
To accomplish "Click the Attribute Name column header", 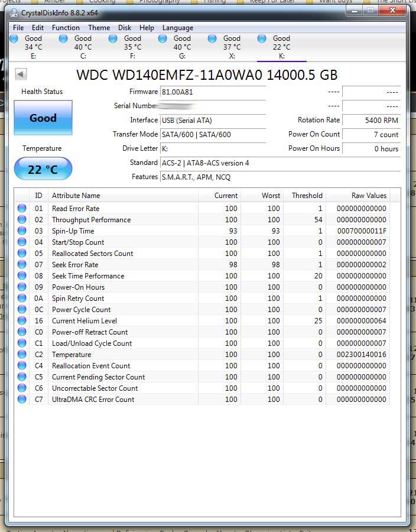I will [x=123, y=196].
